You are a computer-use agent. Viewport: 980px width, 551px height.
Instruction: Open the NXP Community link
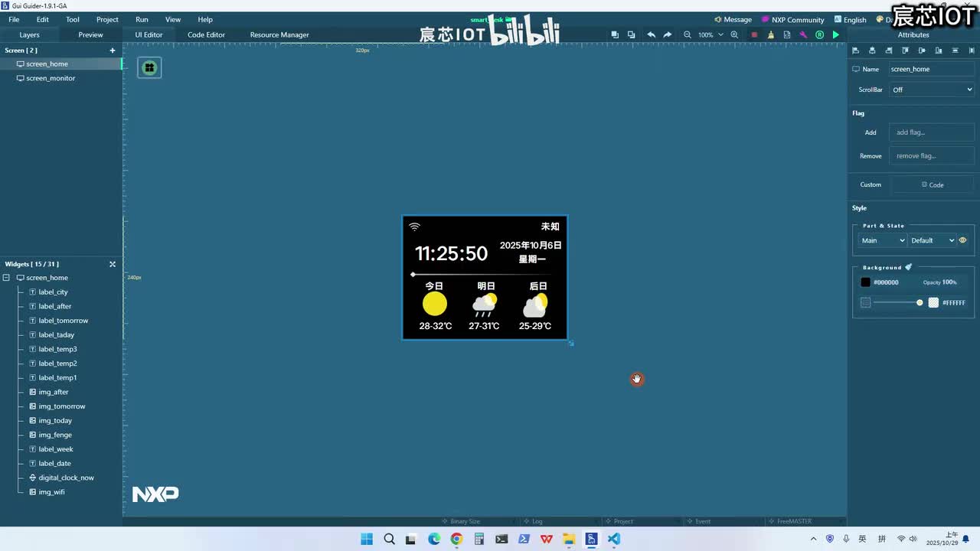792,20
